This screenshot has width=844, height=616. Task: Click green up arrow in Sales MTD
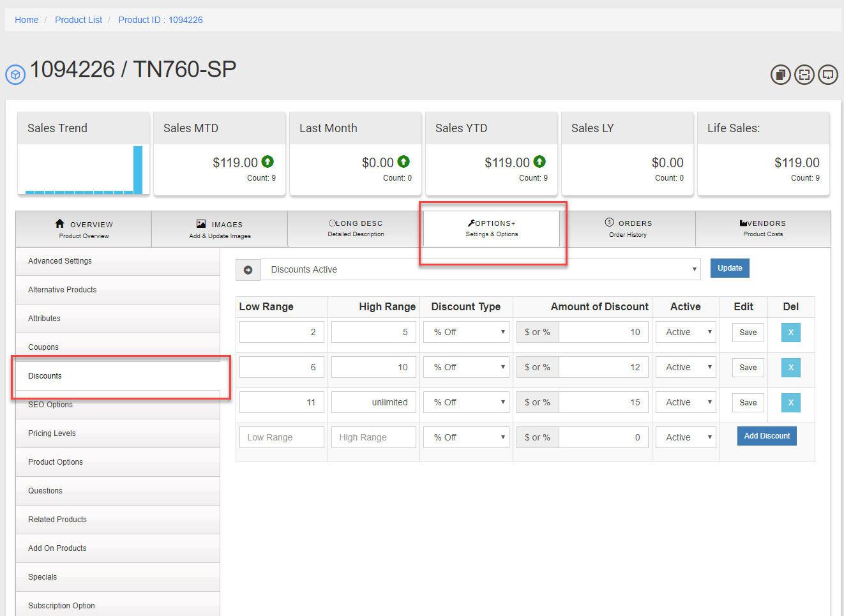[268, 162]
